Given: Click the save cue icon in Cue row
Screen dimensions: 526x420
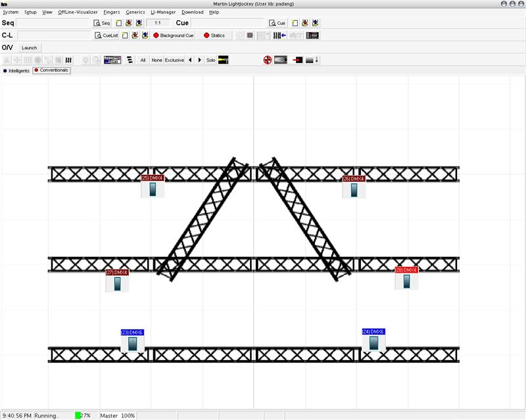Looking at the screenshot, I should click(x=305, y=23).
